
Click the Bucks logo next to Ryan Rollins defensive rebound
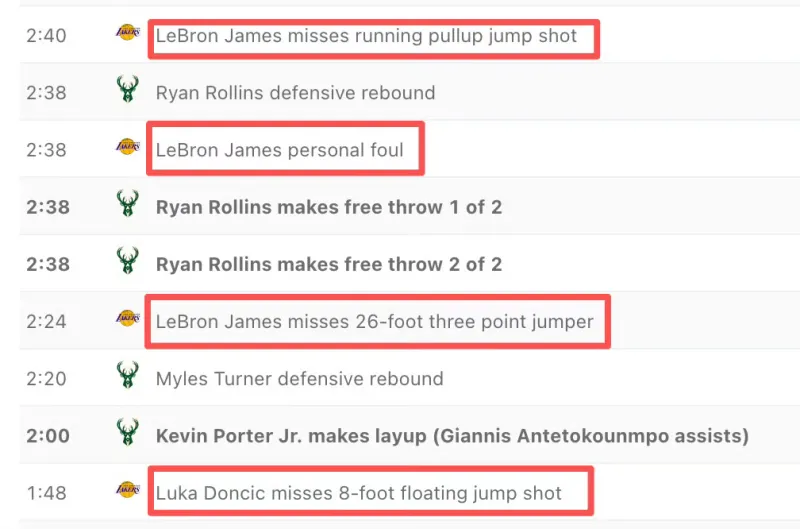tap(126, 92)
